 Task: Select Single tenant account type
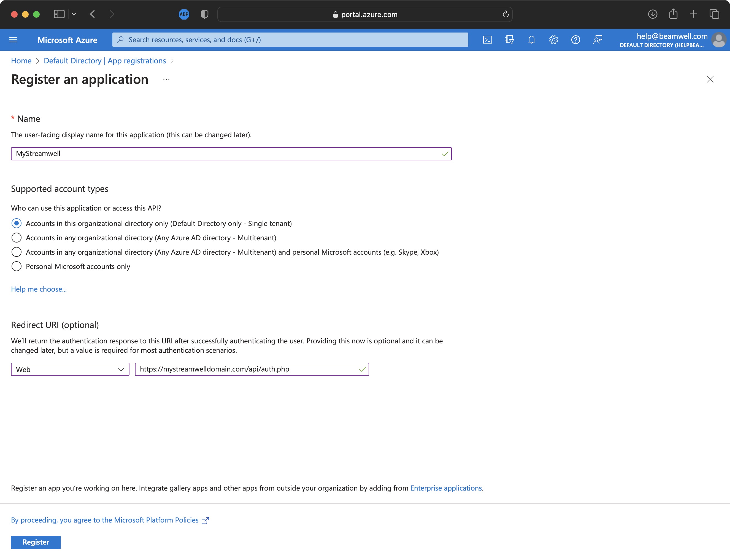pyautogui.click(x=16, y=223)
